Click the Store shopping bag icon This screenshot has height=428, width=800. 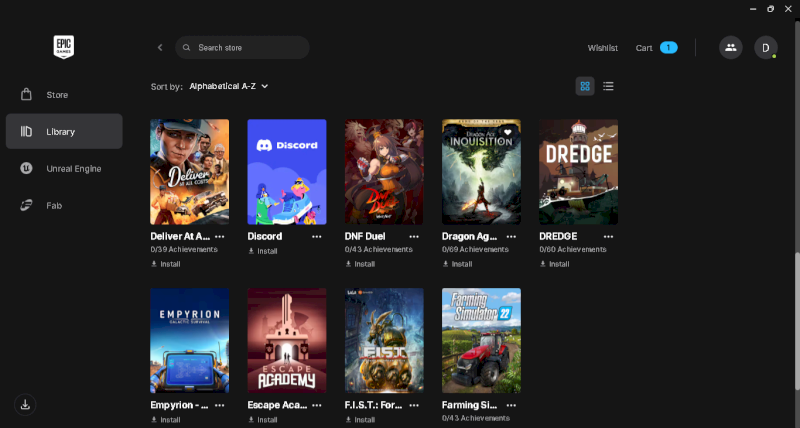click(26, 94)
